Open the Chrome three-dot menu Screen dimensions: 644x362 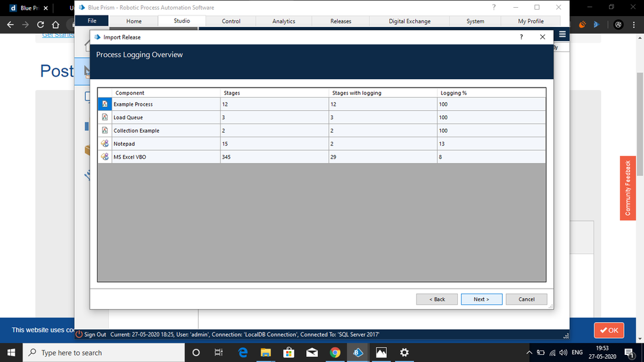pyautogui.click(x=634, y=24)
